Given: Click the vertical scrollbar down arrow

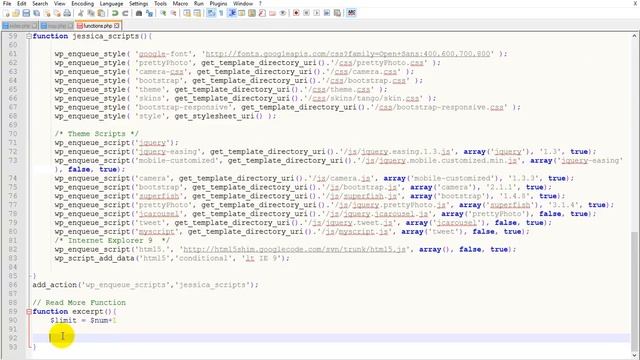Looking at the screenshot, I should [x=635, y=355].
